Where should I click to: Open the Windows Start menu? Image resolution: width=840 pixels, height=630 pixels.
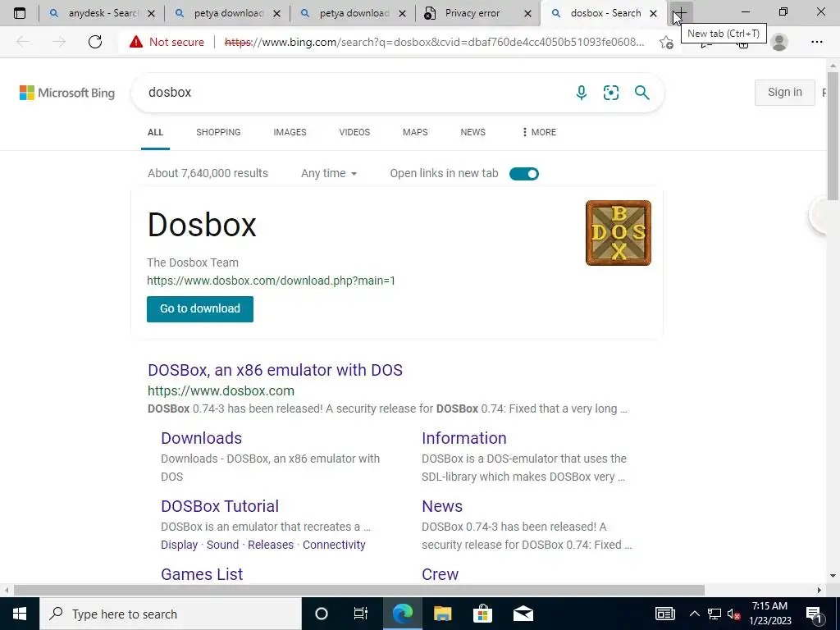[20, 614]
